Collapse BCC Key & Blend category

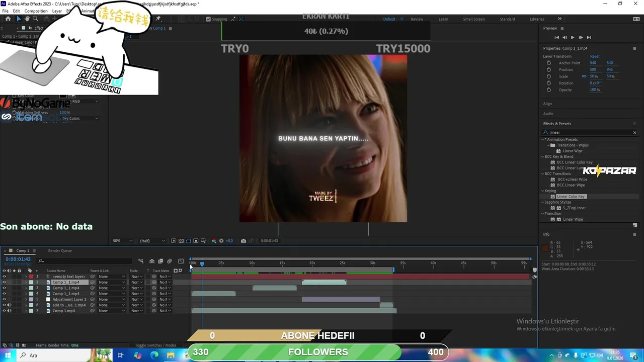pos(543,156)
